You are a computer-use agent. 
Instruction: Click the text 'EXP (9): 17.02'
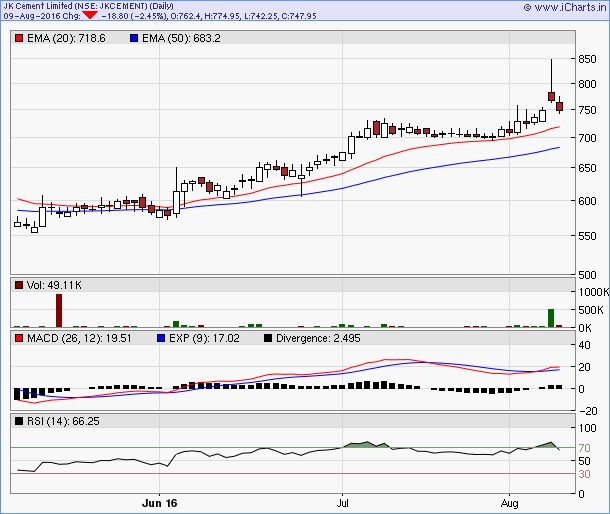(x=204, y=338)
